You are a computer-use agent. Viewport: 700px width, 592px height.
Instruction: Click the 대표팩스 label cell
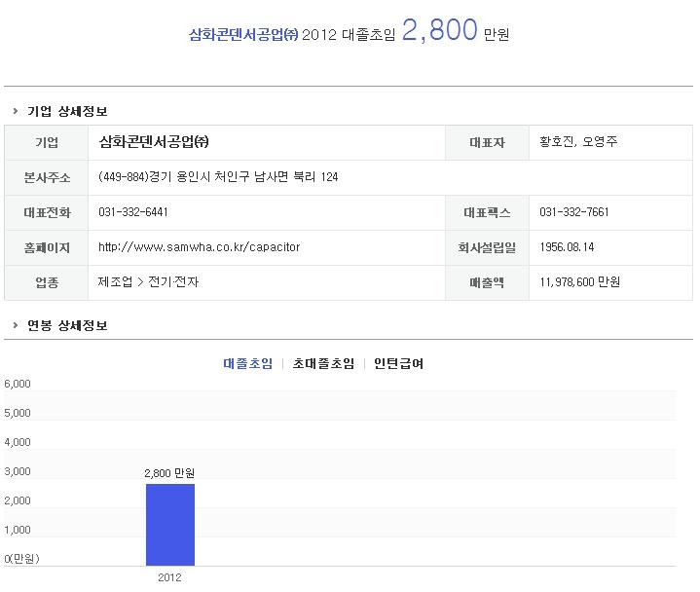(x=487, y=212)
